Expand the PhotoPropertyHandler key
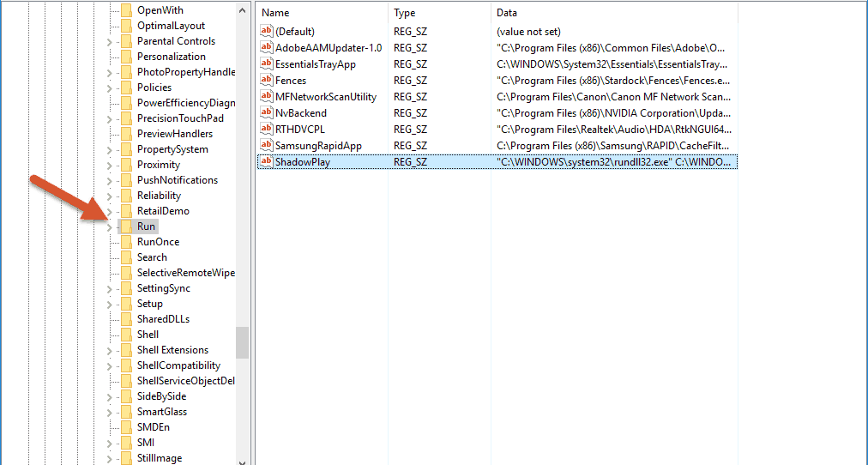 tap(110, 73)
